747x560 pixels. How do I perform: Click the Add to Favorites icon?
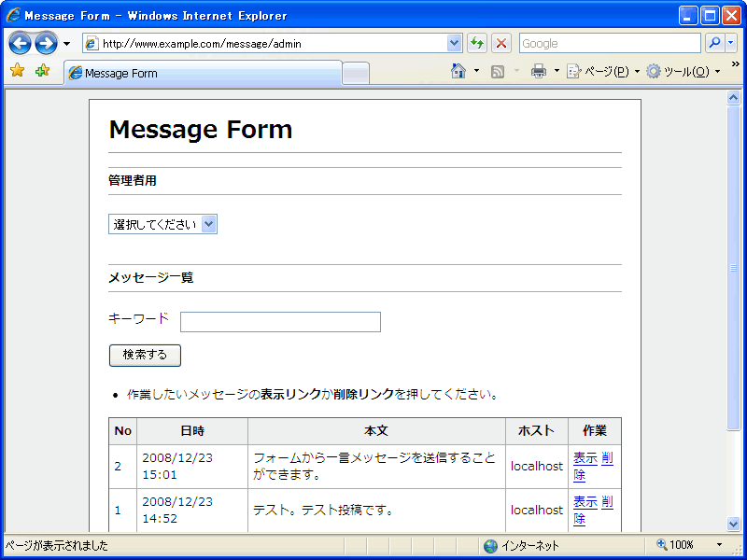pos(43,71)
